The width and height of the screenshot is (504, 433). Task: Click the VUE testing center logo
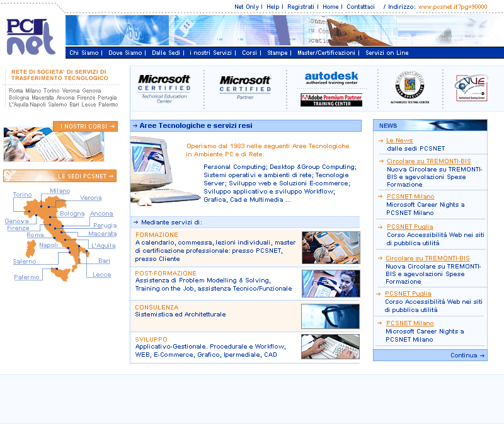(472, 88)
